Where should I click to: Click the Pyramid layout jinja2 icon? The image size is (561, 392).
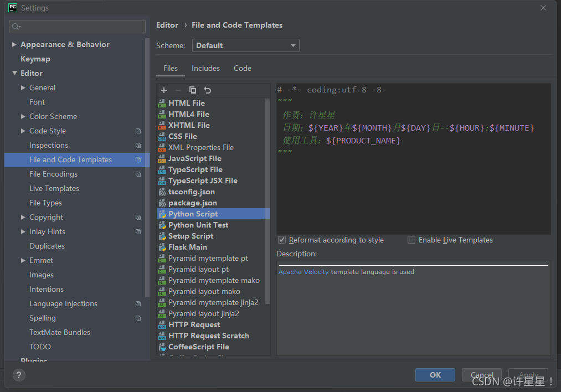[x=162, y=314]
